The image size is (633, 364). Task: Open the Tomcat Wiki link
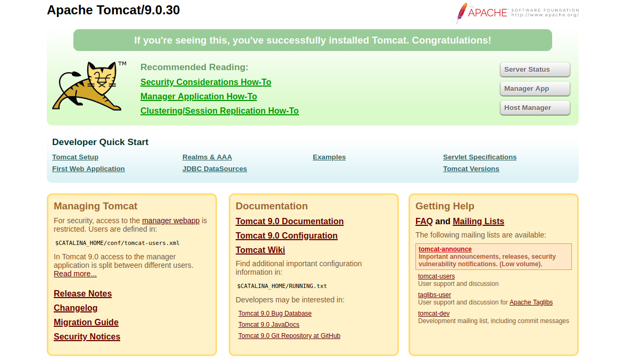(261, 250)
